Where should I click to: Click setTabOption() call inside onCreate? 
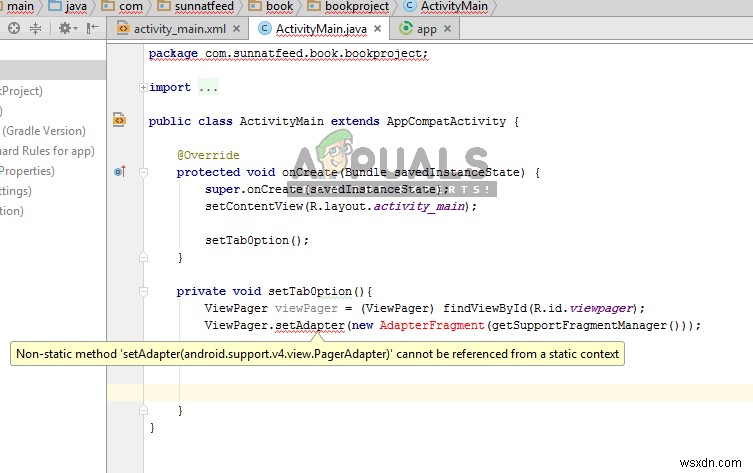[257, 240]
